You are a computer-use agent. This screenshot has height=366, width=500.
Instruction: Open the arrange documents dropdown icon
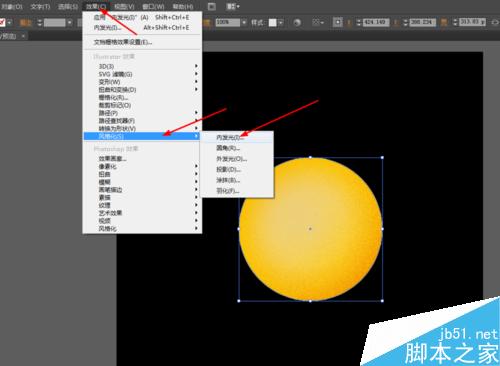233,7
